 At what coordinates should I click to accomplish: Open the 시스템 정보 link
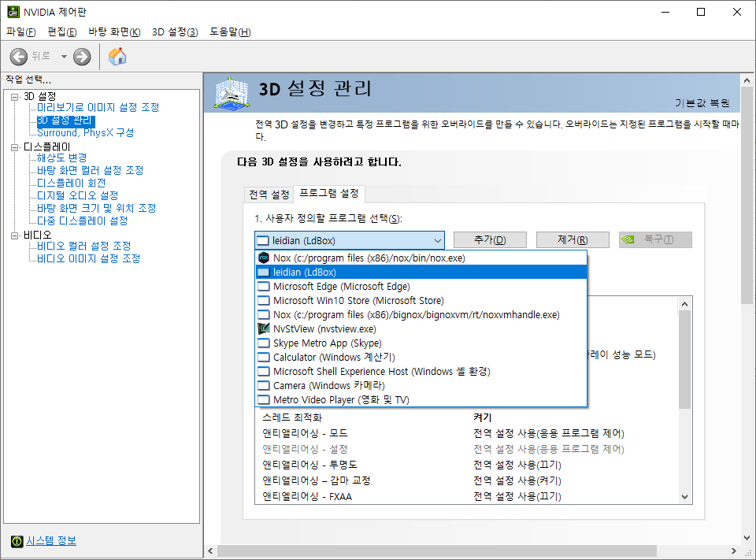coord(51,541)
